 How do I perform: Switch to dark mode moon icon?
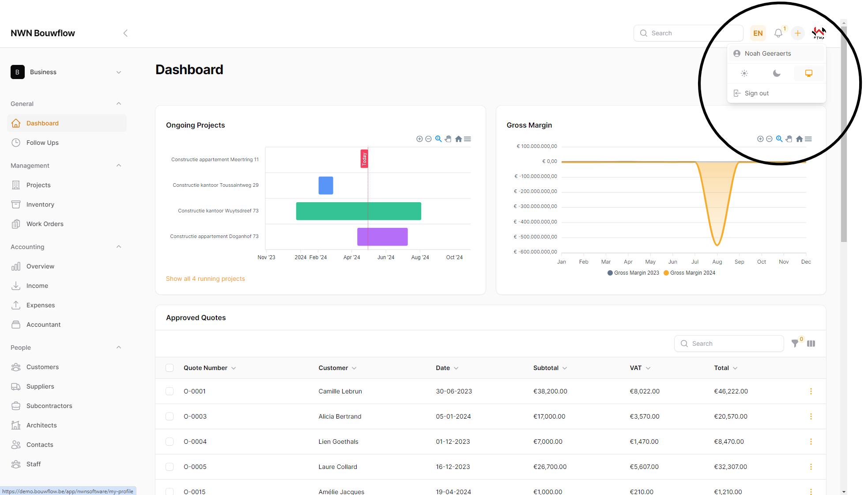[x=777, y=73]
